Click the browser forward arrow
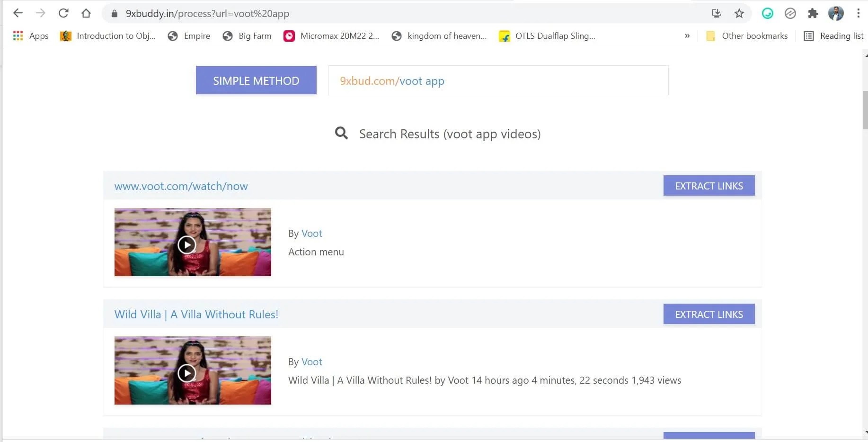The width and height of the screenshot is (868, 442). pos(41,13)
